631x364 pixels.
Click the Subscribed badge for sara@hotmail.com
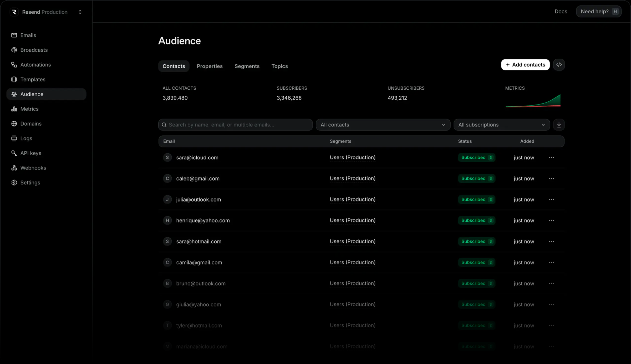[476, 242]
